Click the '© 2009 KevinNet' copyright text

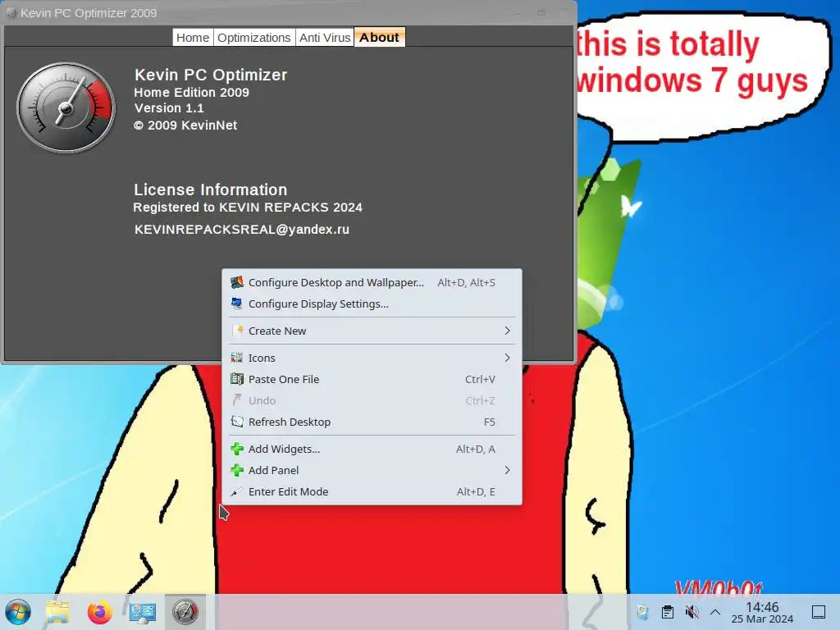(x=185, y=126)
